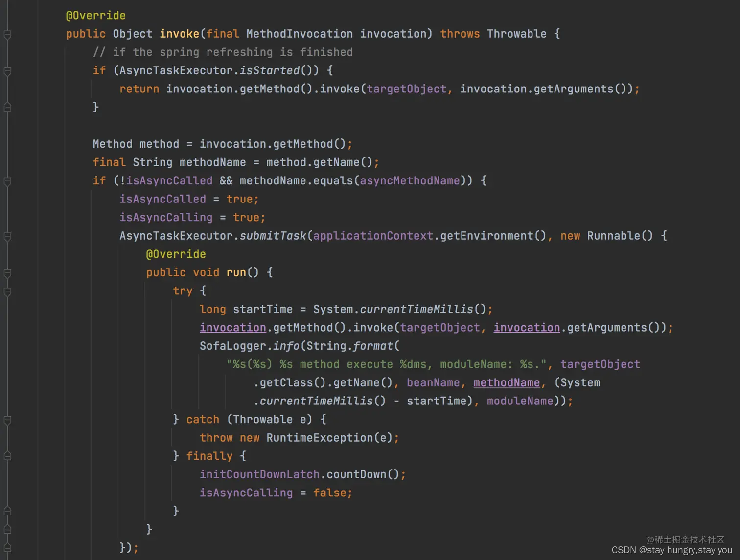Click 'final String methodName' declaration

click(x=169, y=162)
